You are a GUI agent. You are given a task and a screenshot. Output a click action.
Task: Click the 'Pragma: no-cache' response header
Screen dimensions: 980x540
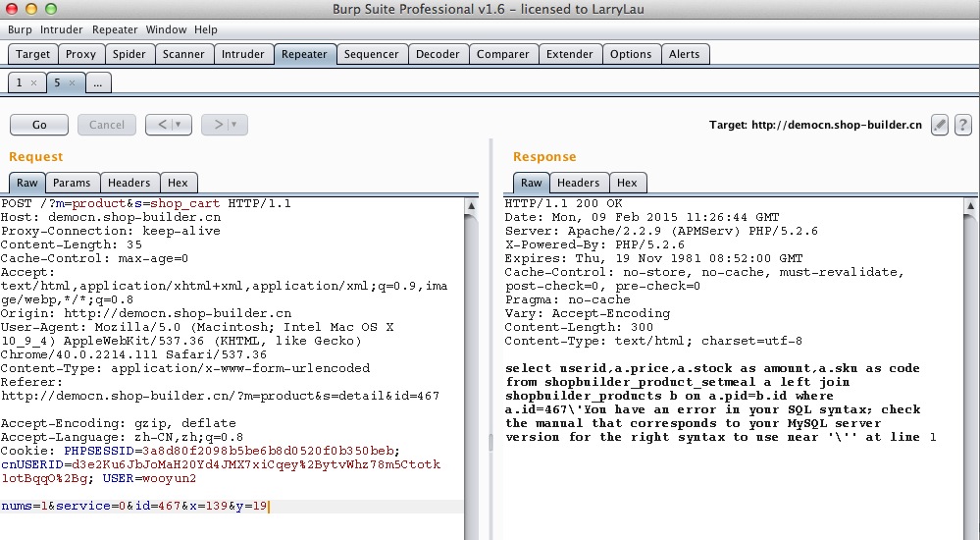click(568, 299)
